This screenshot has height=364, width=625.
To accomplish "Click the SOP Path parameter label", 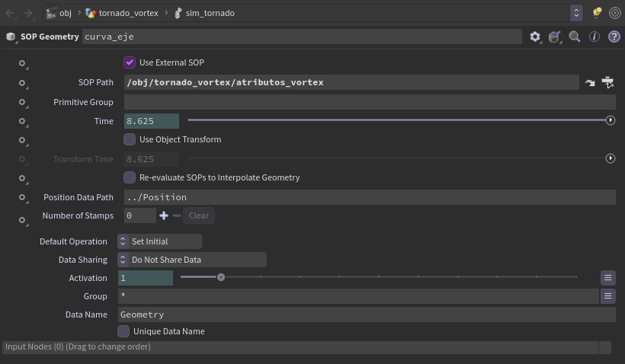I will 96,82.
